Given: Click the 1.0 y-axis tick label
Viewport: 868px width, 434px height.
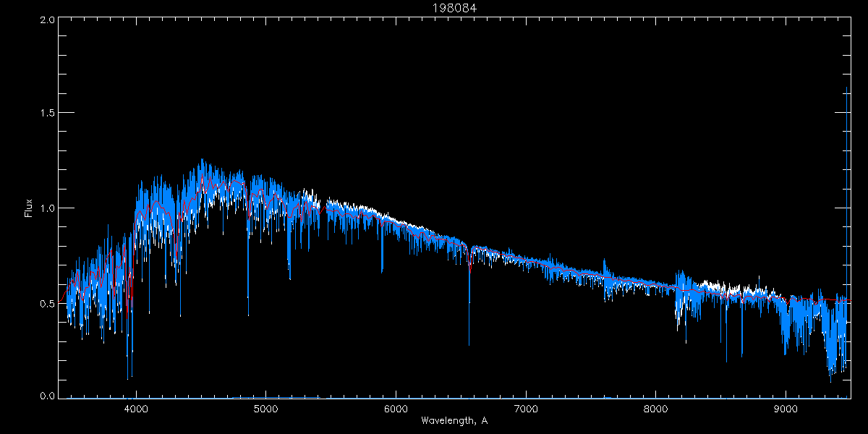Looking at the screenshot, I should tap(48, 208).
